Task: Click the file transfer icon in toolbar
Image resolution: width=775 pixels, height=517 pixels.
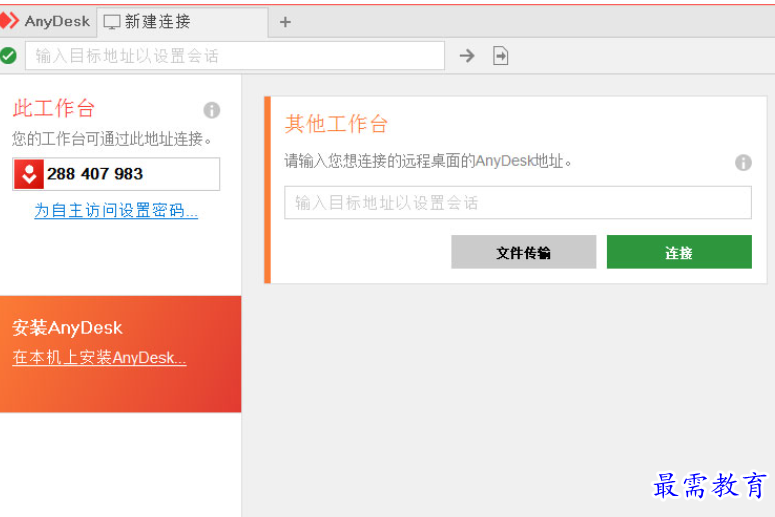Action: point(501,55)
